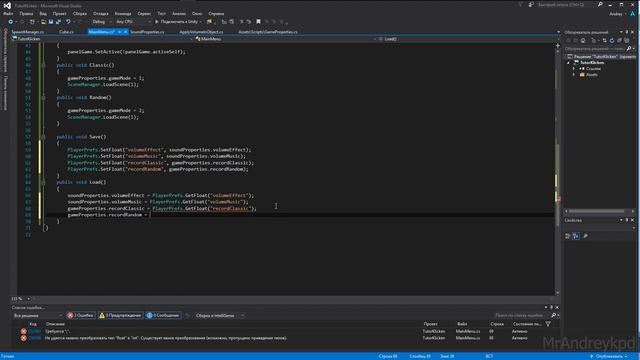
Task: Click the uncomment lines toolbar icon
Action: tap(248, 22)
